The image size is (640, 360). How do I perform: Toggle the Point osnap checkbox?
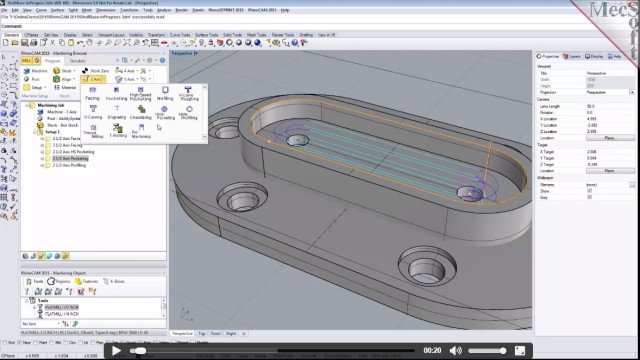point(36,342)
